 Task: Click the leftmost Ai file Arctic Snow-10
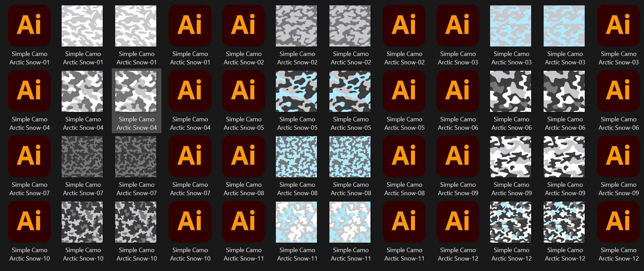[x=29, y=221]
